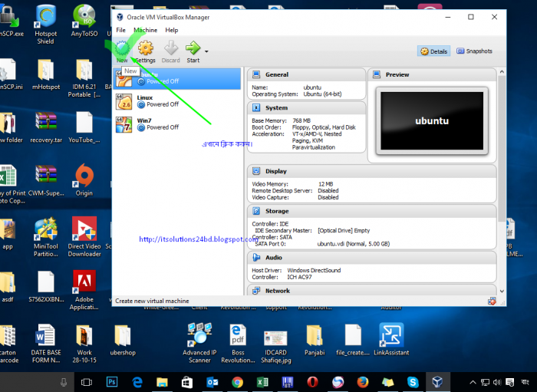Select recovery.tar archive on desktop
The height and width of the screenshot is (392, 537).
point(46,127)
